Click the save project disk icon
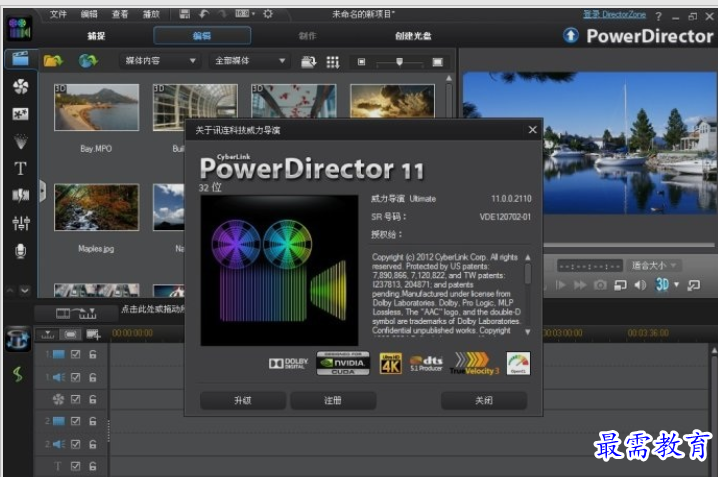Viewport: 718px width, 477px height. (x=185, y=14)
